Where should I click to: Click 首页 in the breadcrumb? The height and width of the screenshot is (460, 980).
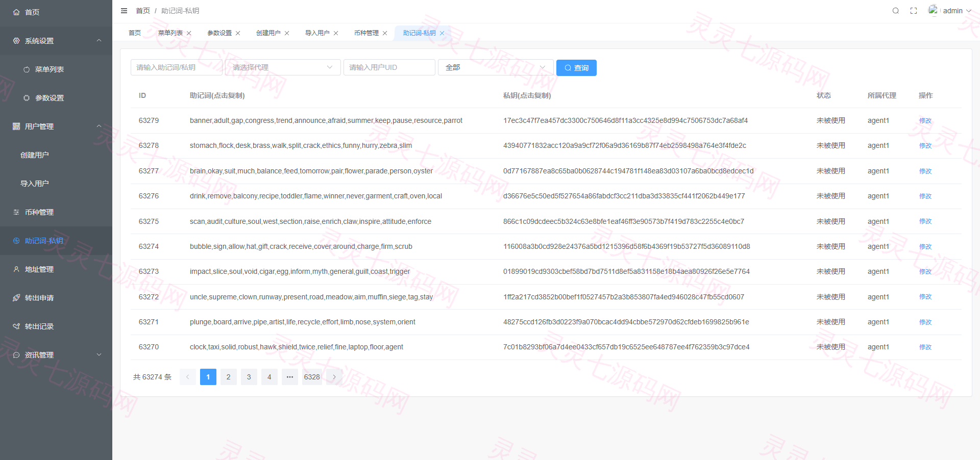pos(143,11)
